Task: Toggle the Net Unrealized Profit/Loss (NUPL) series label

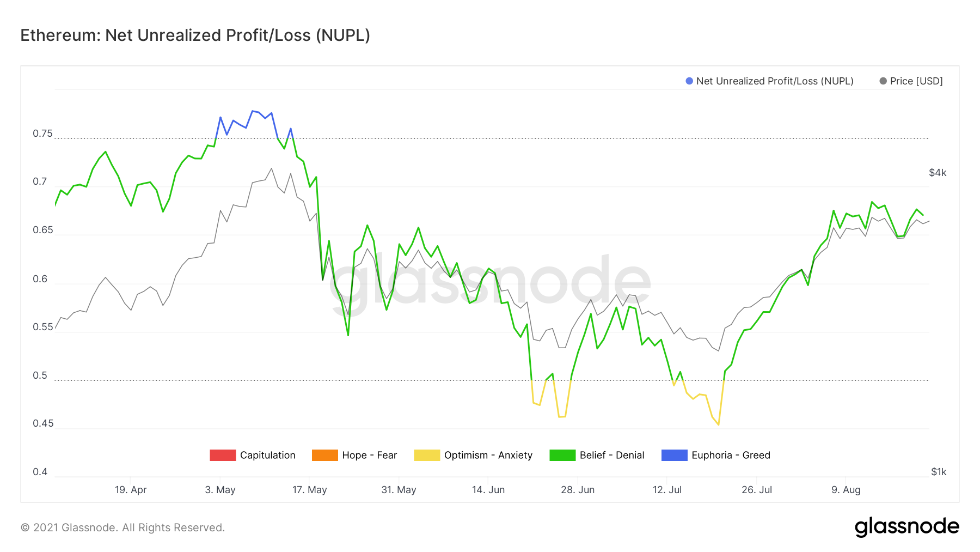Action: pos(774,81)
